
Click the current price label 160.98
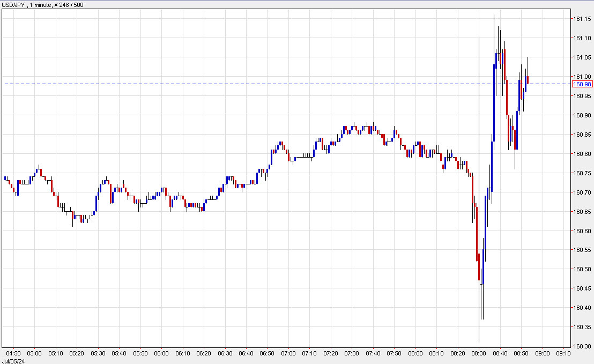pos(582,84)
